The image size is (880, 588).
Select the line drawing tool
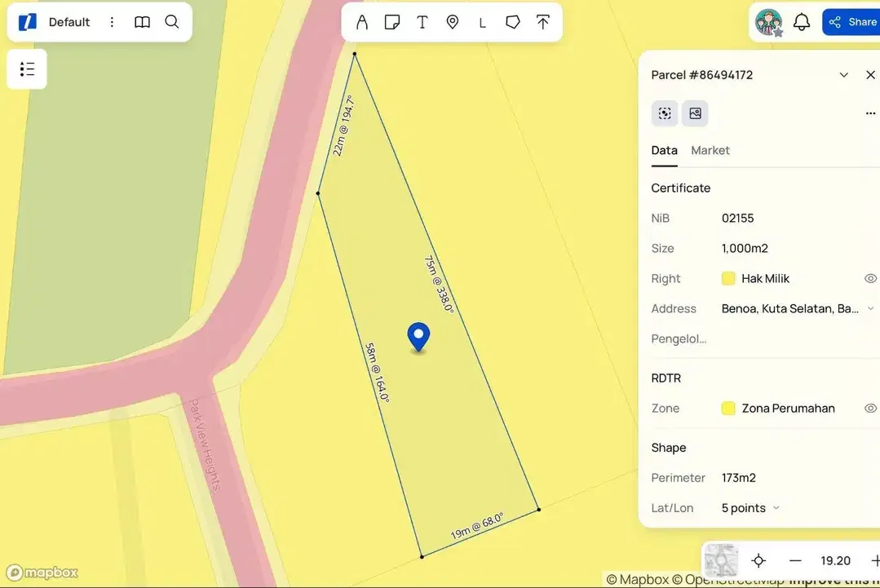(x=482, y=23)
